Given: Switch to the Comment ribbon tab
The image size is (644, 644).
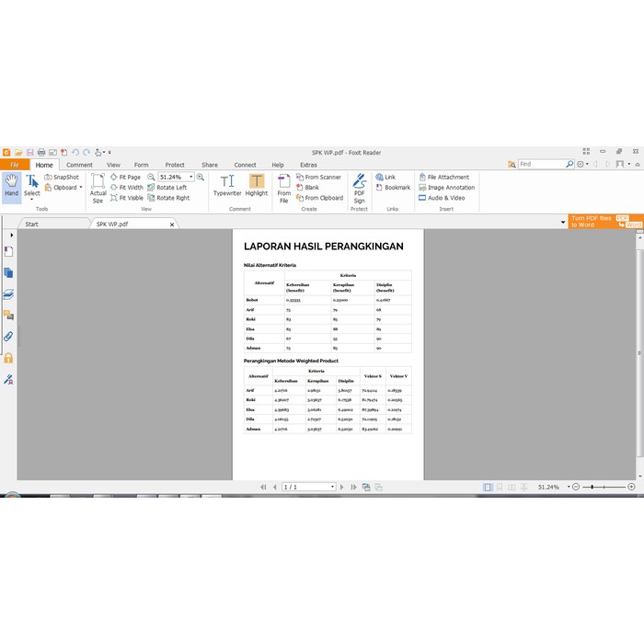Looking at the screenshot, I should point(79,165).
